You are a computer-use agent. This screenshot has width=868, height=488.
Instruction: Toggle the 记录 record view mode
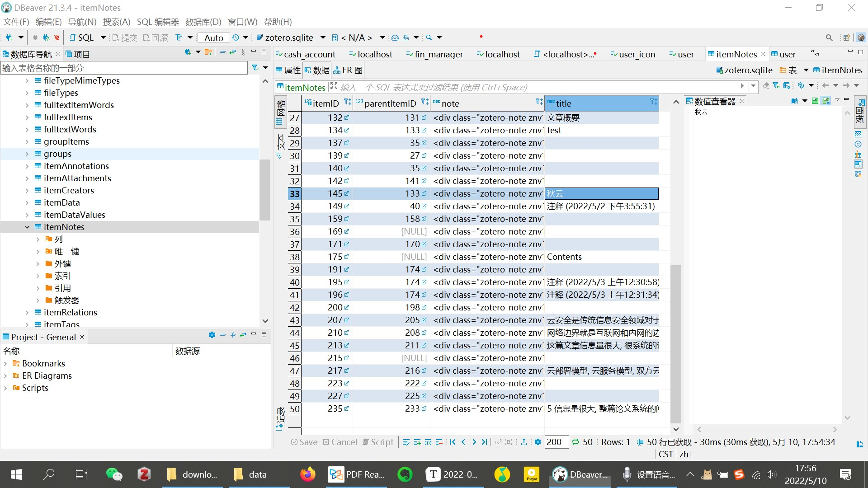coord(280,418)
